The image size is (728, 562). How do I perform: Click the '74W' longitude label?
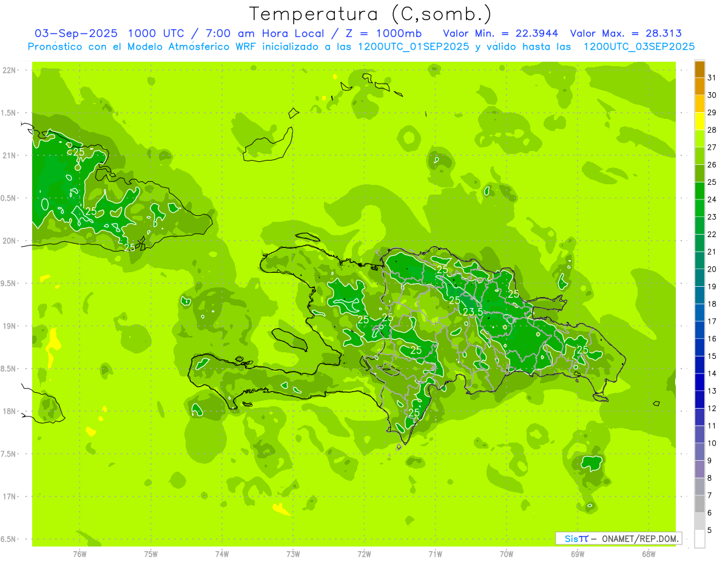(x=222, y=554)
